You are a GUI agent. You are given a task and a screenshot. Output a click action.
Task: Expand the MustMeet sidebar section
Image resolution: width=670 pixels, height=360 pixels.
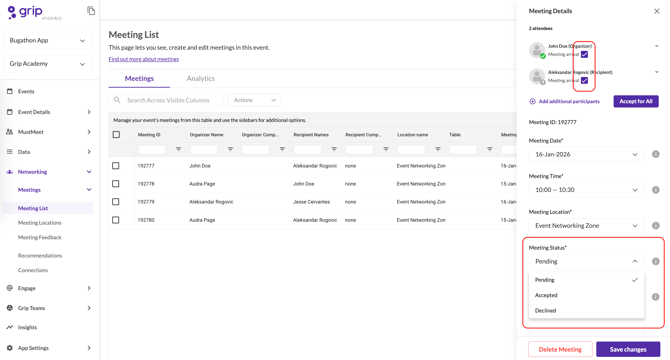point(89,132)
